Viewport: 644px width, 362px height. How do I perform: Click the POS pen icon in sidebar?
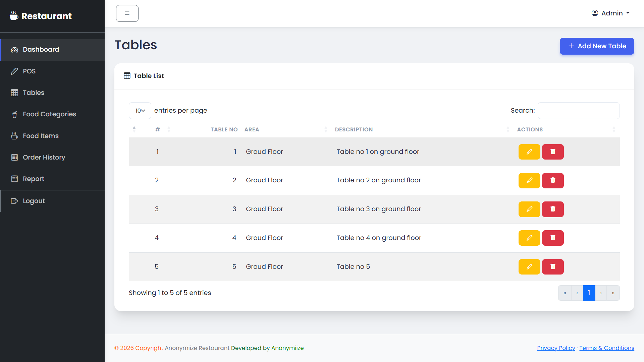(x=14, y=71)
